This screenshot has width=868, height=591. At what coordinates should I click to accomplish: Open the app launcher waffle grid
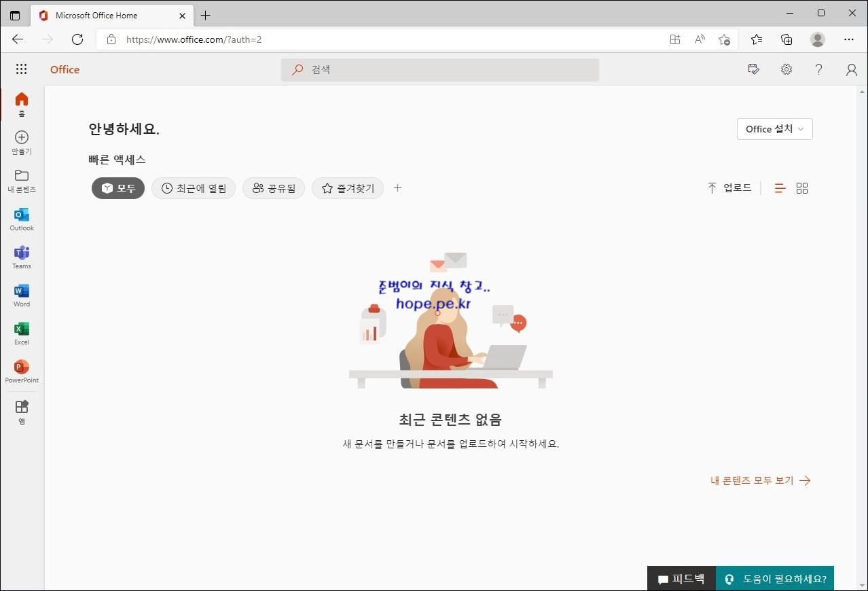tap(21, 69)
